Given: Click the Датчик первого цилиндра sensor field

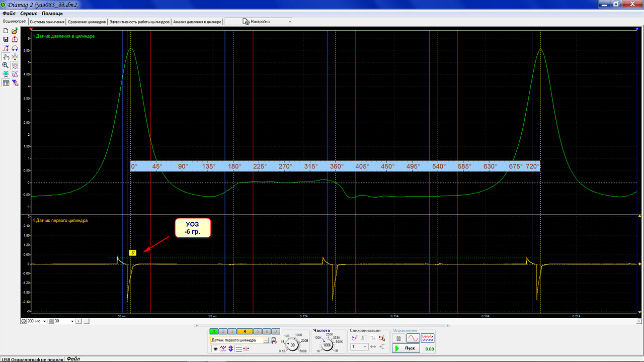Looking at the screenshot, I should point(236,340).
